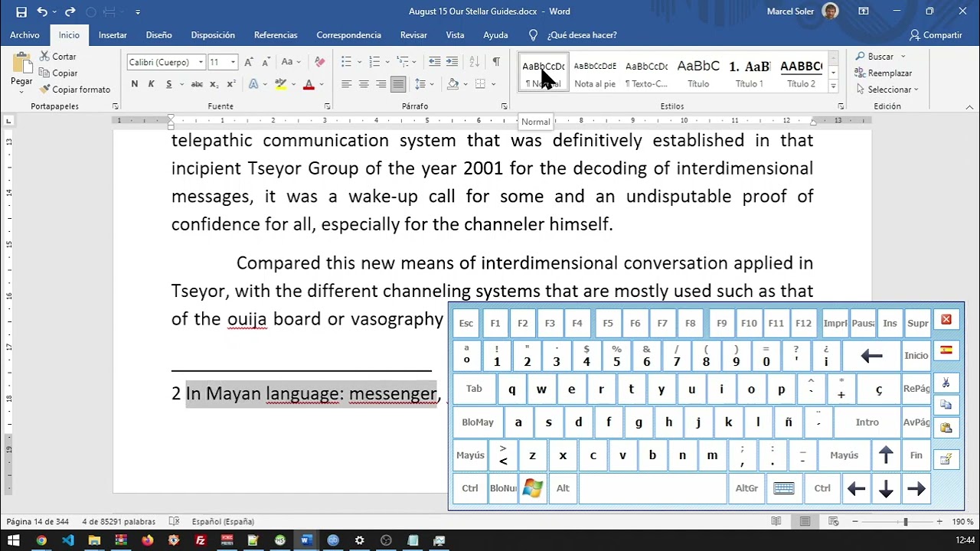Click the Spanish flag icon on virtual keyboard
Image resolution: width=980 pixels, height=551 pixels.
coord(946,350)
